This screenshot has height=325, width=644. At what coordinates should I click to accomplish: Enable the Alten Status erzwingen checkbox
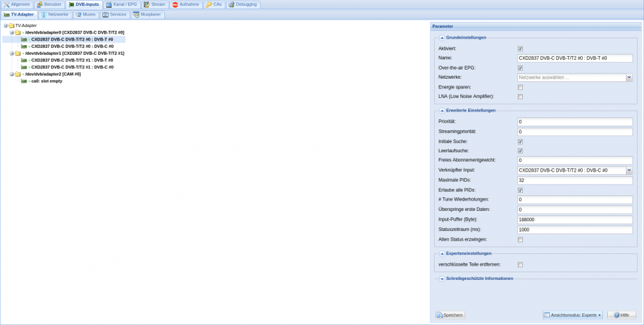pyautogui.click(x=520, y=239)
